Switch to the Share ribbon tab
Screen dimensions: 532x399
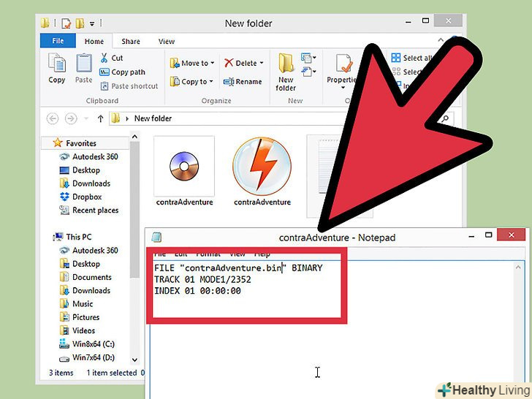click(131, 42)
